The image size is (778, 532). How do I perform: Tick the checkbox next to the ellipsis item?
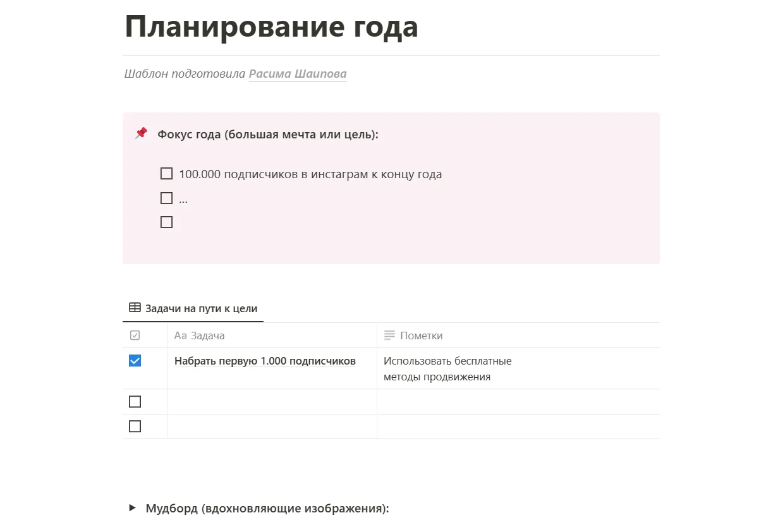(x=166, y=198)
